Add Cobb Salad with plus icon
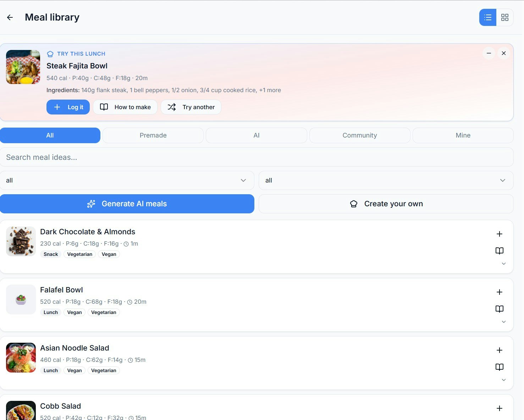524x420 pixels. pos(500,408)
